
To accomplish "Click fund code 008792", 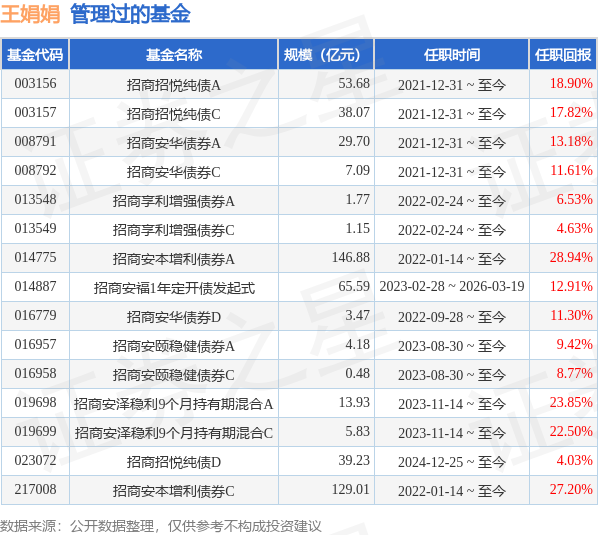I will [x=35, y=170].
